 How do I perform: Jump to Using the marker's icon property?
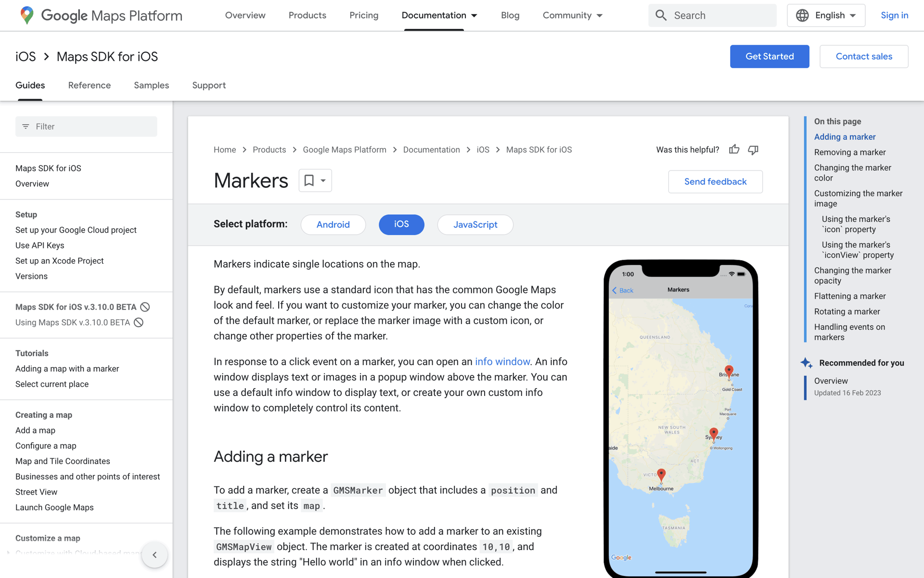pyautogui.click(x=856, y=224)
